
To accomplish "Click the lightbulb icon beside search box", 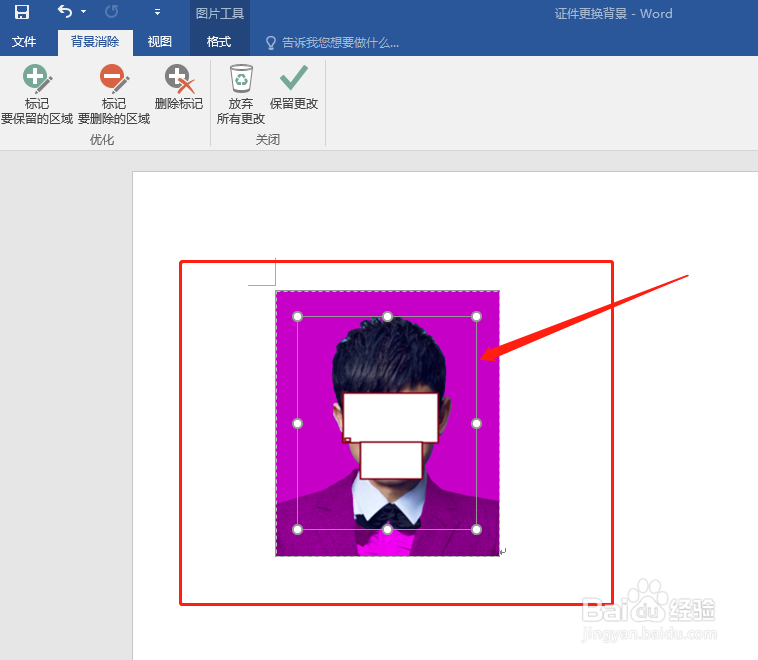I will pyautogui.click(x=271, y=43).
